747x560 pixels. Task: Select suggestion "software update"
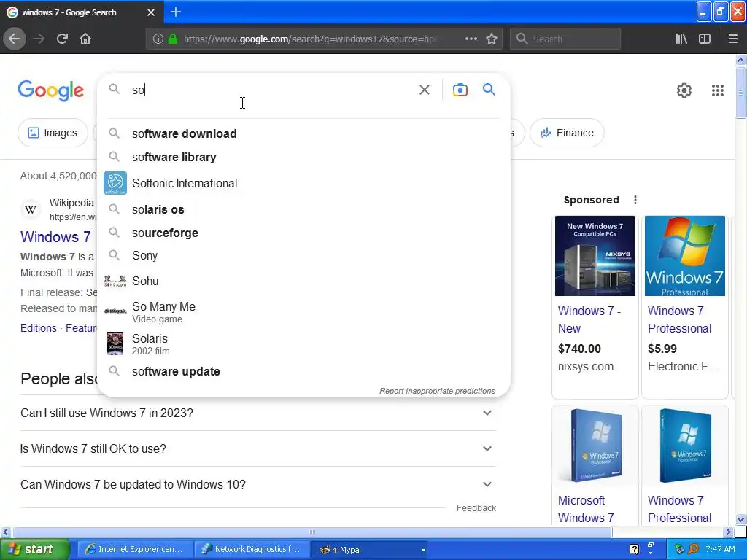click(303, 371)
